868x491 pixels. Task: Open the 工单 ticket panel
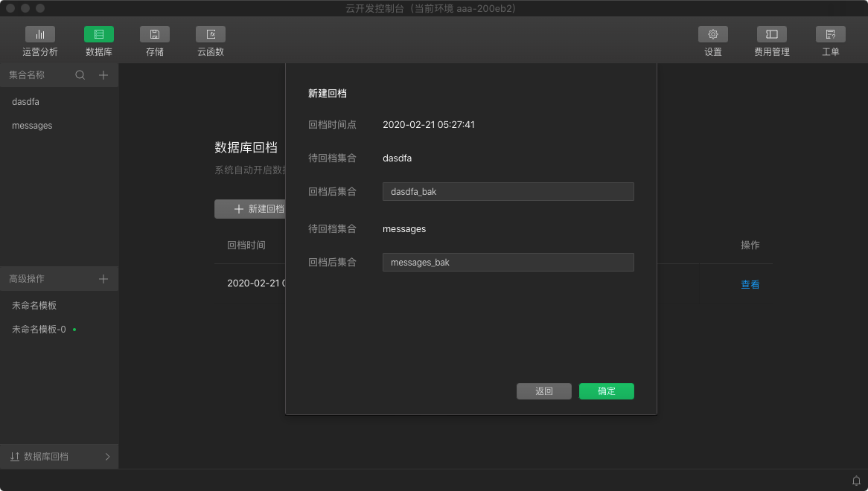point(830,41)
